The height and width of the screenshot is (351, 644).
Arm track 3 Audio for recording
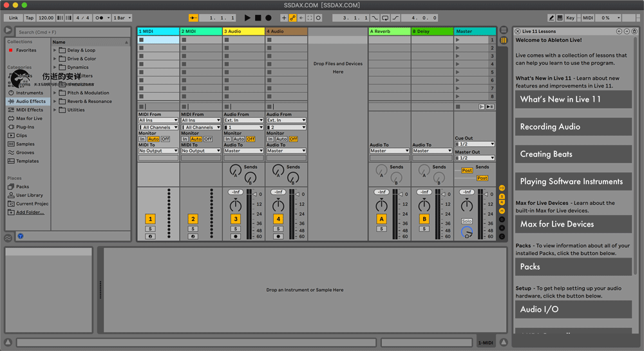tap(236, 236)
